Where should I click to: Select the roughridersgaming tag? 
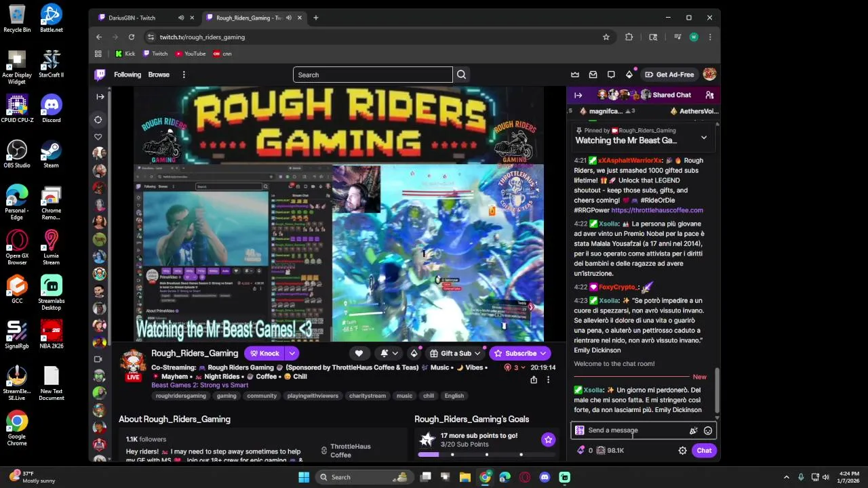(x=180, y=396)
